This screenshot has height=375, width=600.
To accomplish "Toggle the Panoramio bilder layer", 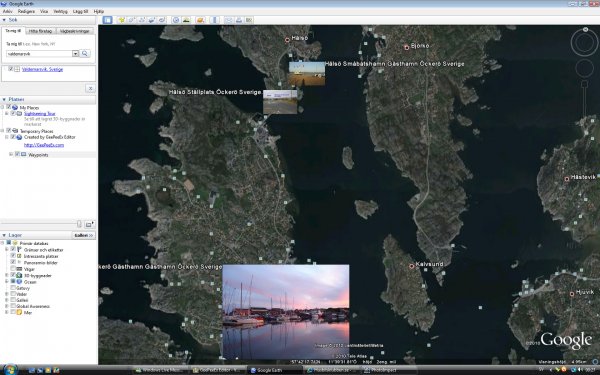I will click(x=13, y=262).
